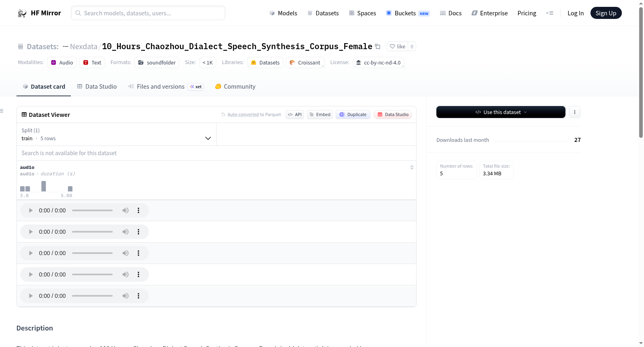Screen dimensions: 644x347
Task: Play the third audio row
Action: [x=31, y=253]
